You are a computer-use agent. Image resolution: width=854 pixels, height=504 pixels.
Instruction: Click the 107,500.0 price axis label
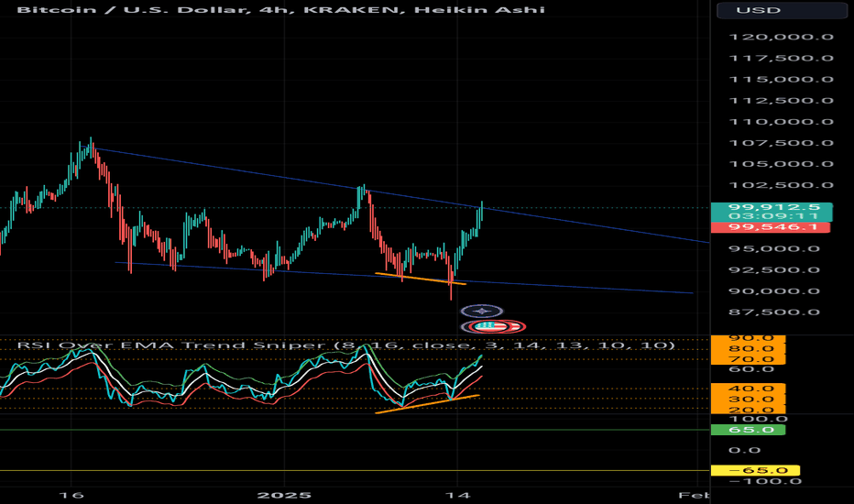781,143
